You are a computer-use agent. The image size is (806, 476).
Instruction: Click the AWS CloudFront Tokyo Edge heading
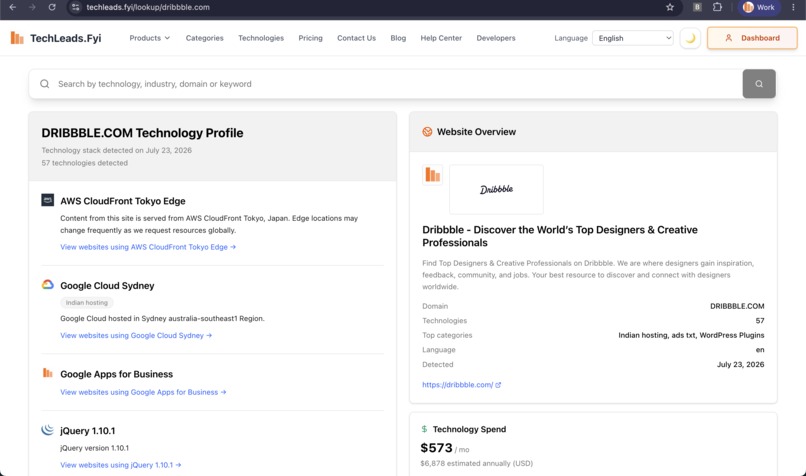click(x=123, y=201)
